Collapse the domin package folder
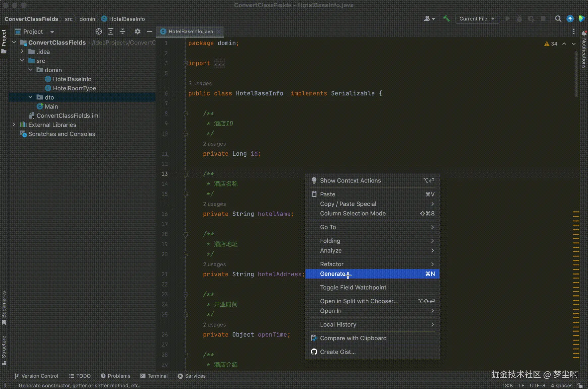This screenshot has height=389, width=588. coord(31,70)
